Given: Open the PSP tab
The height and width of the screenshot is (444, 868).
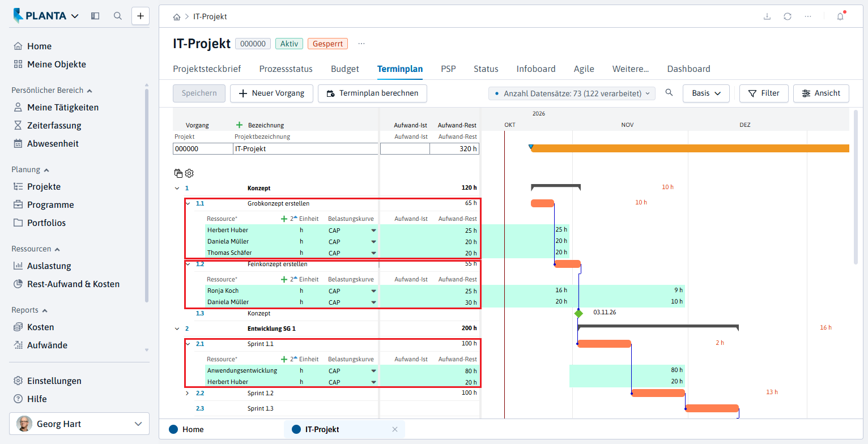Looking at the screenshot, I should [448, 69].
